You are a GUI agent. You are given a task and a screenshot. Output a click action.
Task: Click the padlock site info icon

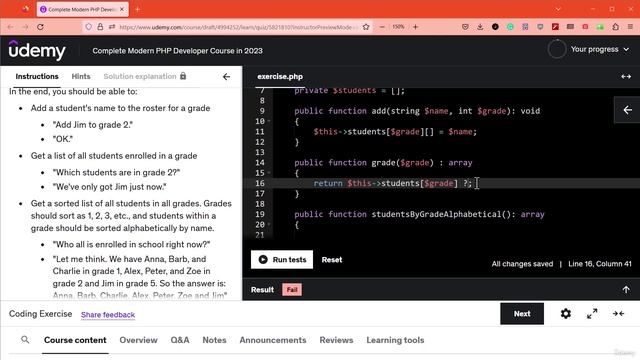100,27
